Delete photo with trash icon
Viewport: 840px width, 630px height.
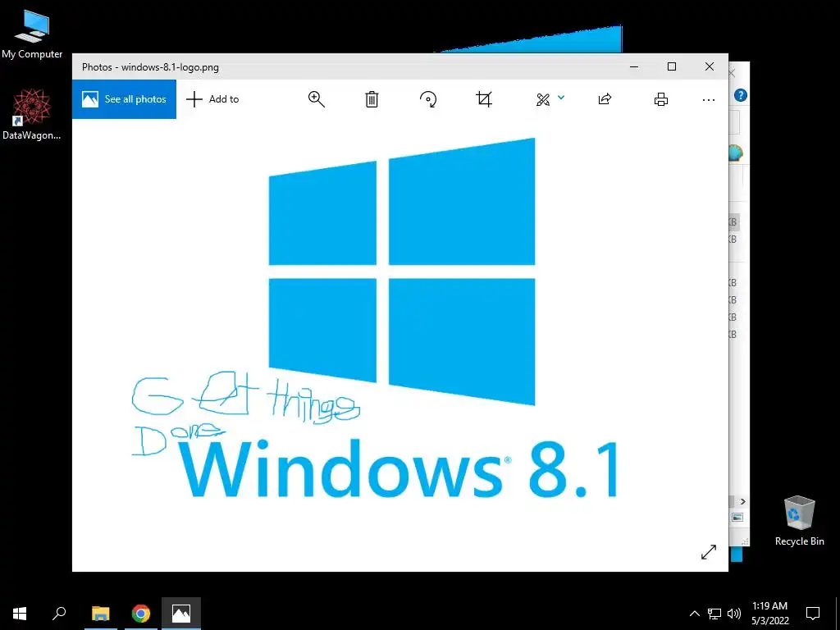(x=372, y=99)
